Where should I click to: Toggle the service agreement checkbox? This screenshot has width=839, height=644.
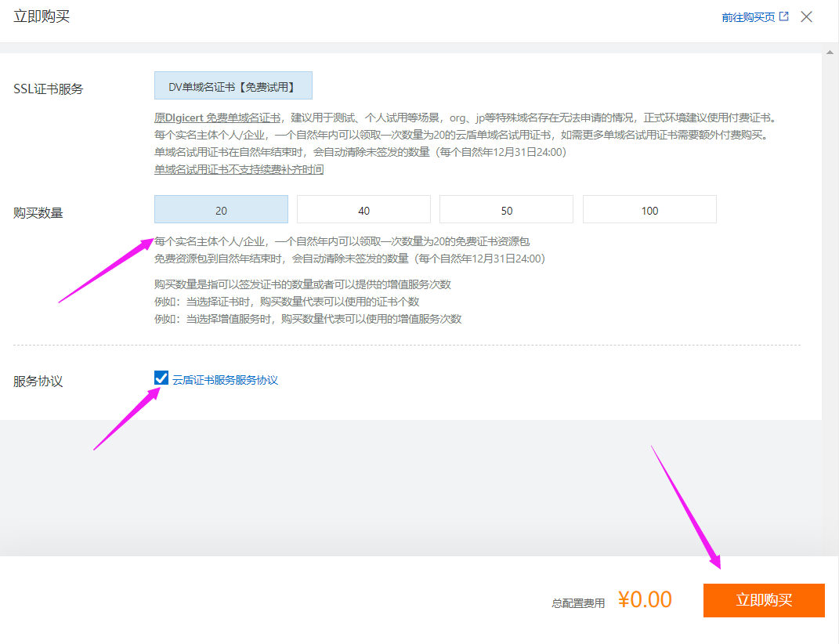coord(161,379)
